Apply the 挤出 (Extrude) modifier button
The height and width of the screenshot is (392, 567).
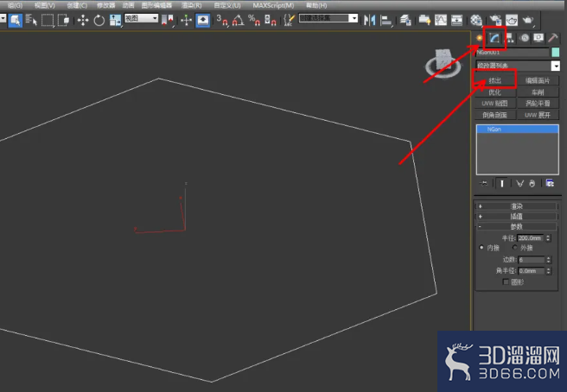pyautogui.click(x=495, y=80)
